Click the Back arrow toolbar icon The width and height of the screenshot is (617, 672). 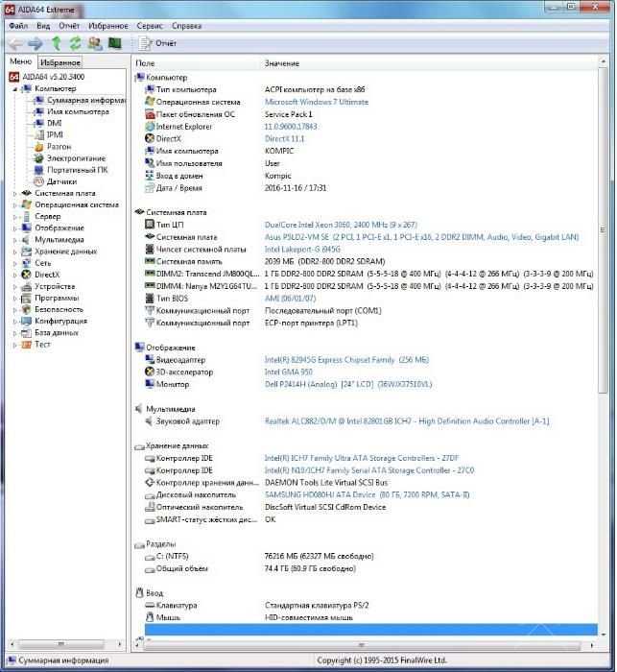coord(16,43)
